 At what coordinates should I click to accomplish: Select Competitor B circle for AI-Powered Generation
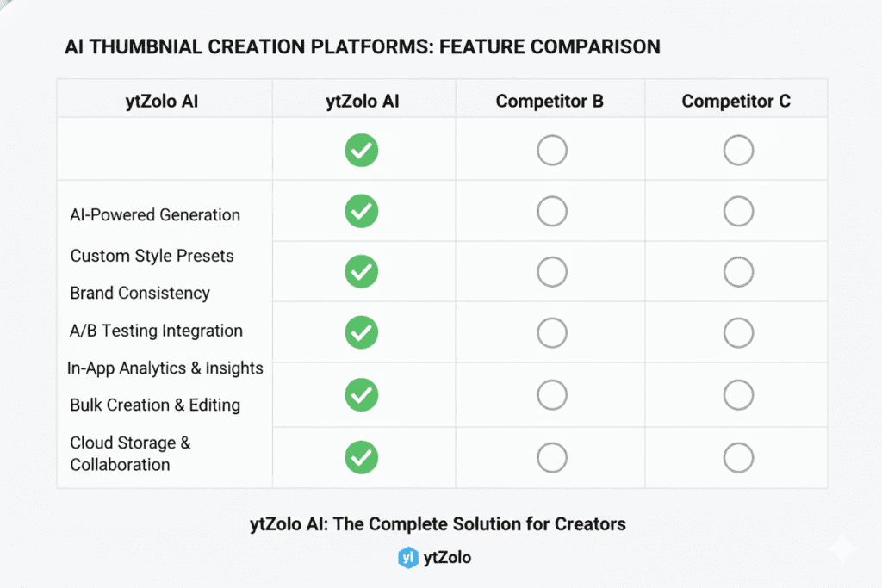552,212
